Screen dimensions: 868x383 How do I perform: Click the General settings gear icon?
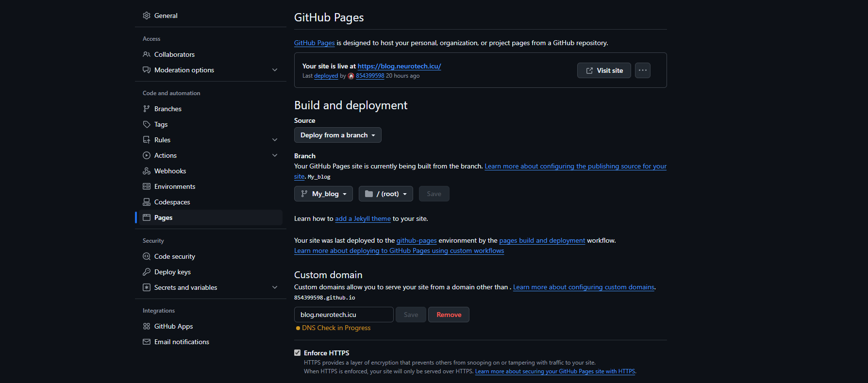pos(147,16)
